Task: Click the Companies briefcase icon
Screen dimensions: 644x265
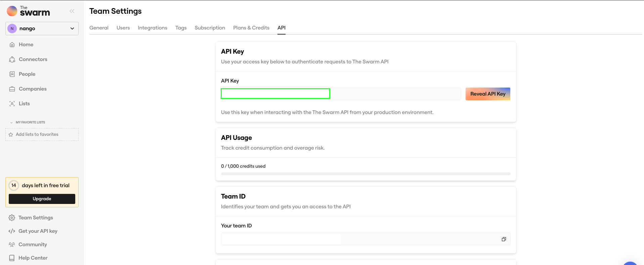Action: click(x=12, y=89)
